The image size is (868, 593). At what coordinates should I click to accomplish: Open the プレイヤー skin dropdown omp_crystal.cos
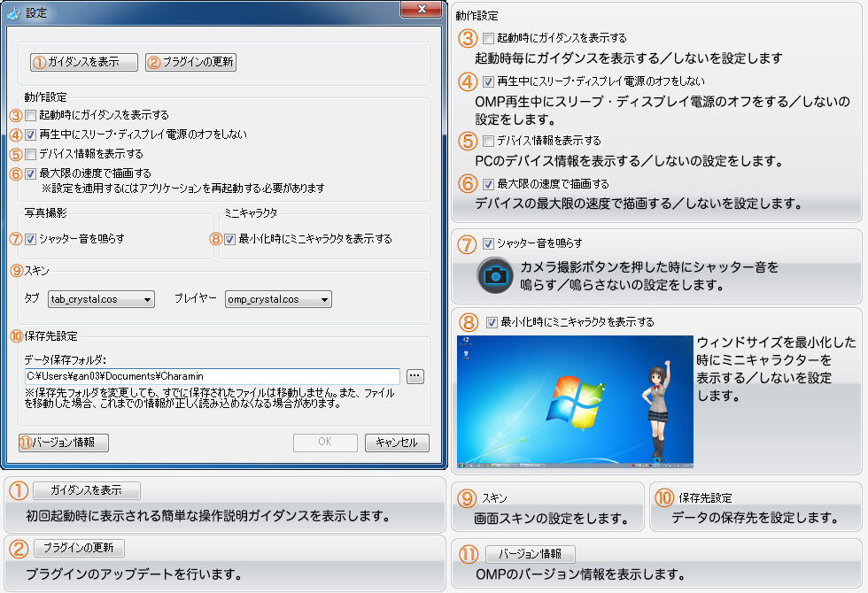[x=278, y=299]
